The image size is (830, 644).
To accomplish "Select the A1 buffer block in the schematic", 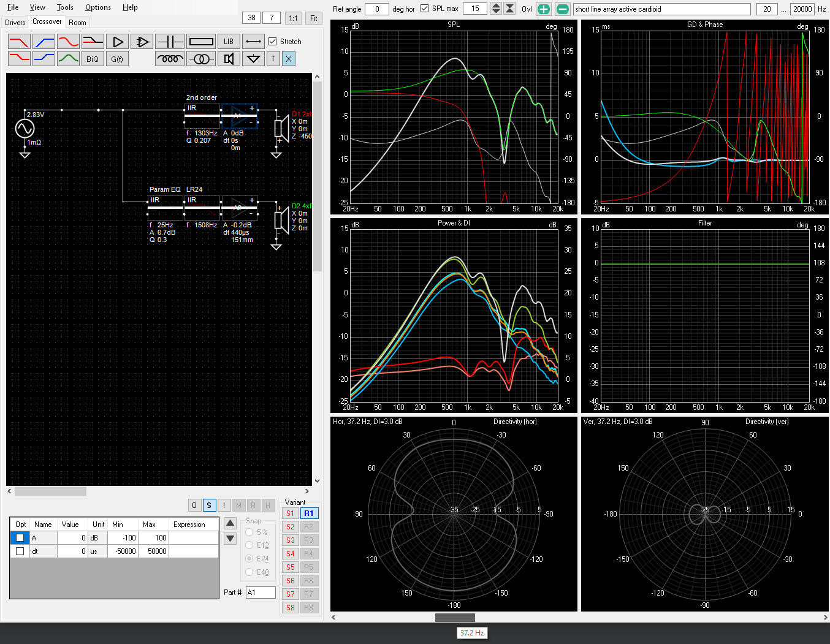I will [x=239, y=116].
